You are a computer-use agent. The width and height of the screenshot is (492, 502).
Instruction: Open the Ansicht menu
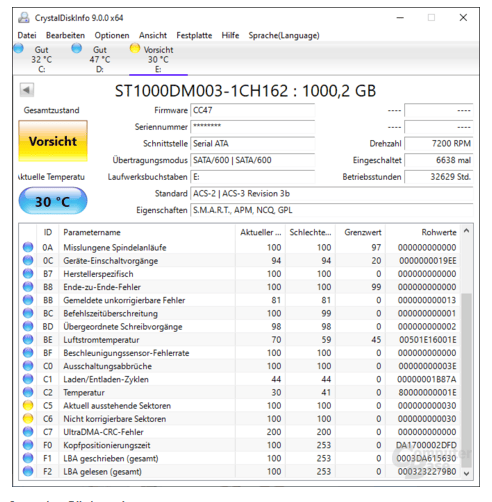pos(153,35)
